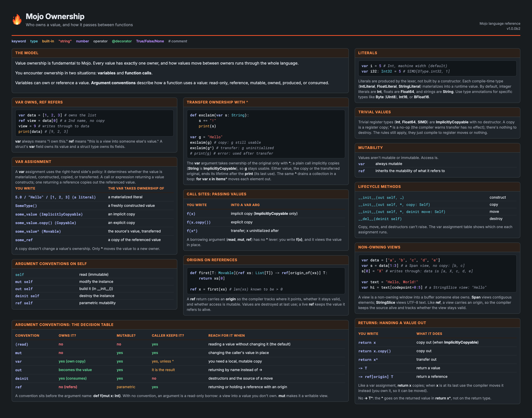The height and width of the screenshot is (418, 532).
Task: Select "return x.copy()" in the returns table
Action: 374,351
